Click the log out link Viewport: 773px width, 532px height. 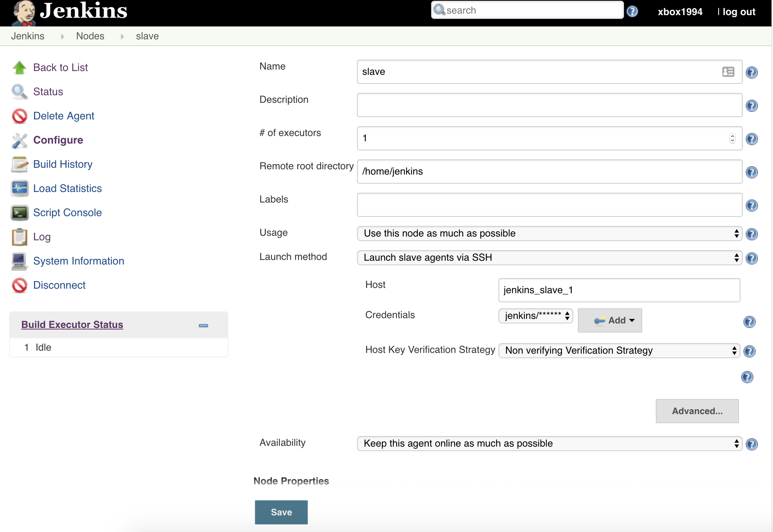tap(739, 12)
